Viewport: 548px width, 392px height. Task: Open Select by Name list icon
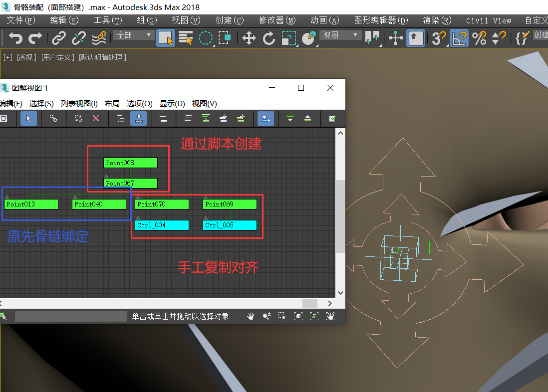(186, 38)
